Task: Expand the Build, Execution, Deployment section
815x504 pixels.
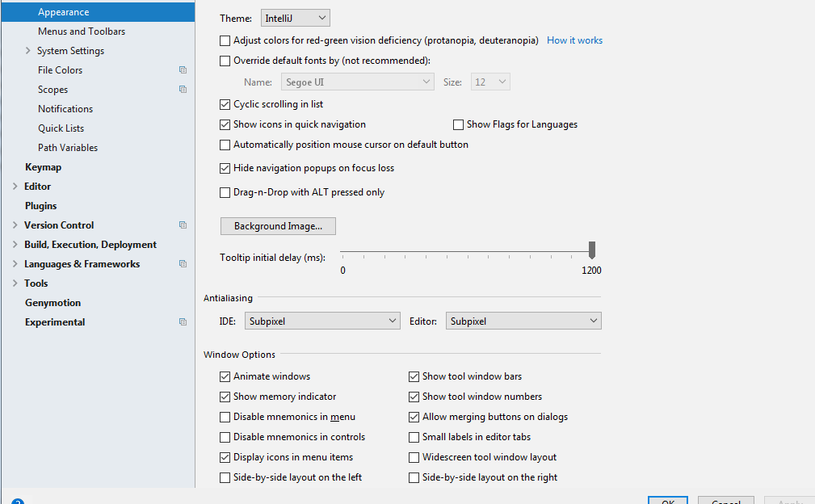Action: click(15, 245)
